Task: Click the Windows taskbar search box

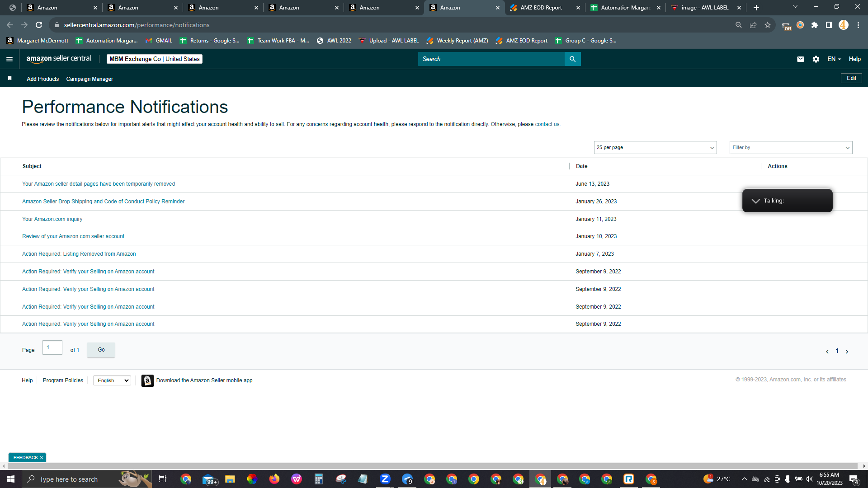Action: point(86,479)
